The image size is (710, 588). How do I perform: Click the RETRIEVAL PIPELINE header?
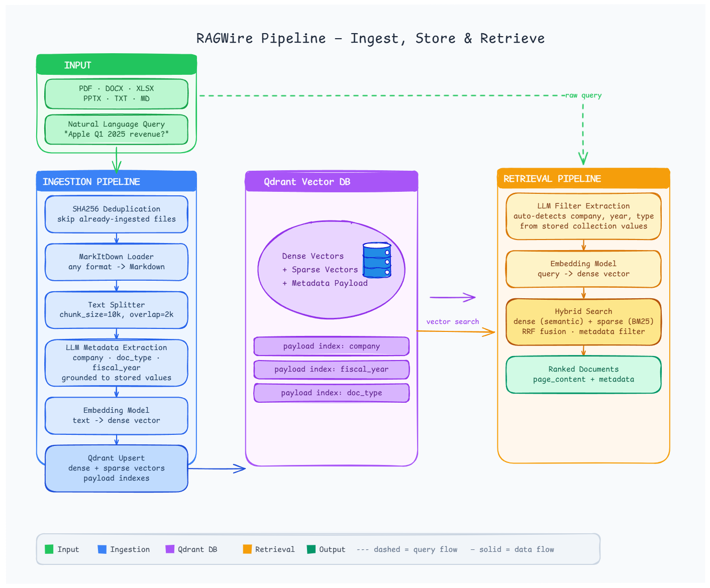583,179
